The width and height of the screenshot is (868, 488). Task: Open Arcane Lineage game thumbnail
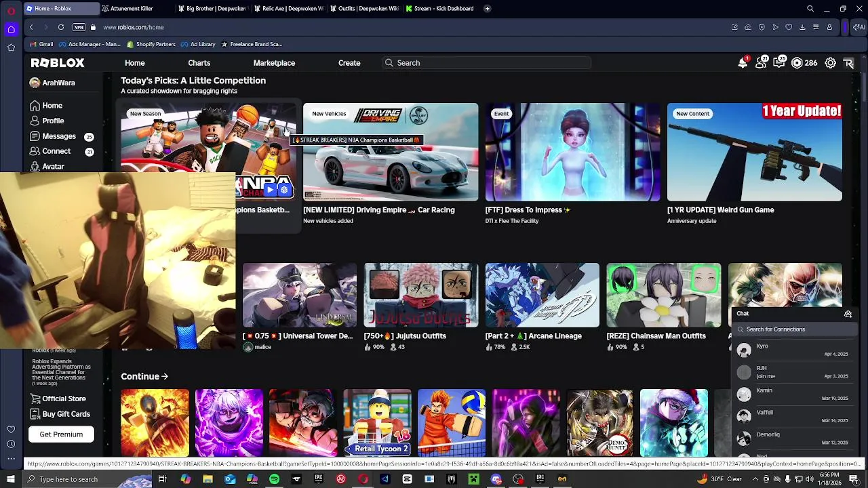coord(542,296)
